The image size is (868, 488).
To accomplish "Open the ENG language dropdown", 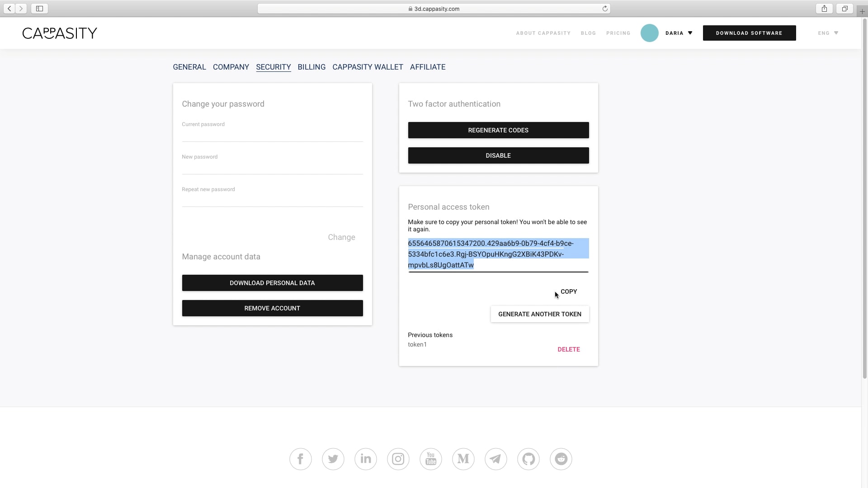I will (828, 33).
